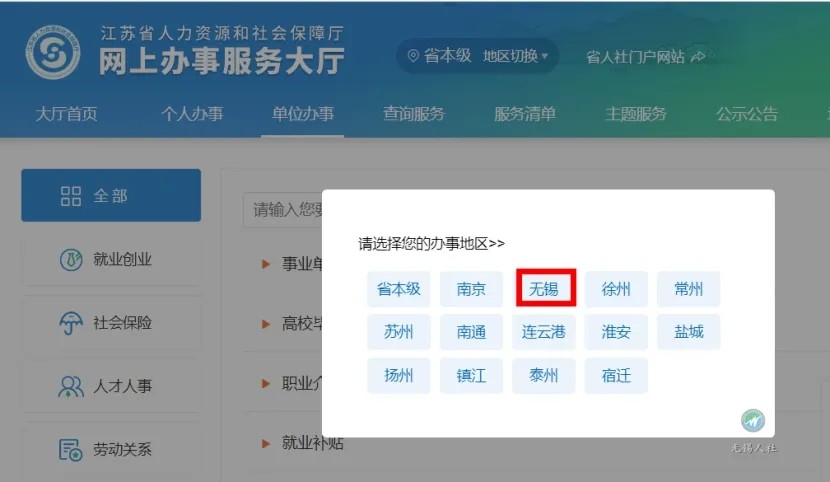Click the grid icon in 全部 button
Image resolution: width=830 pixels, height=482 pixels.
[71, 196]
